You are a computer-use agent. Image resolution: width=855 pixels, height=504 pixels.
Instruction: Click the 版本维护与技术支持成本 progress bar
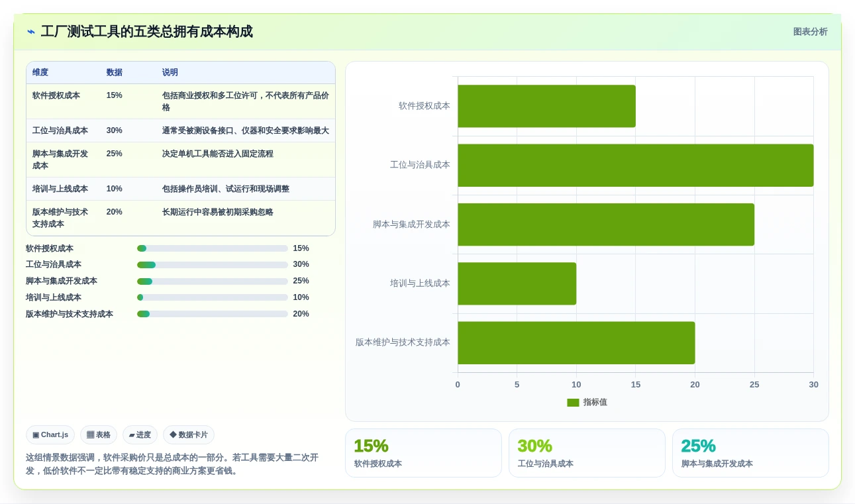pyautogui.click(x=213, y=314)
